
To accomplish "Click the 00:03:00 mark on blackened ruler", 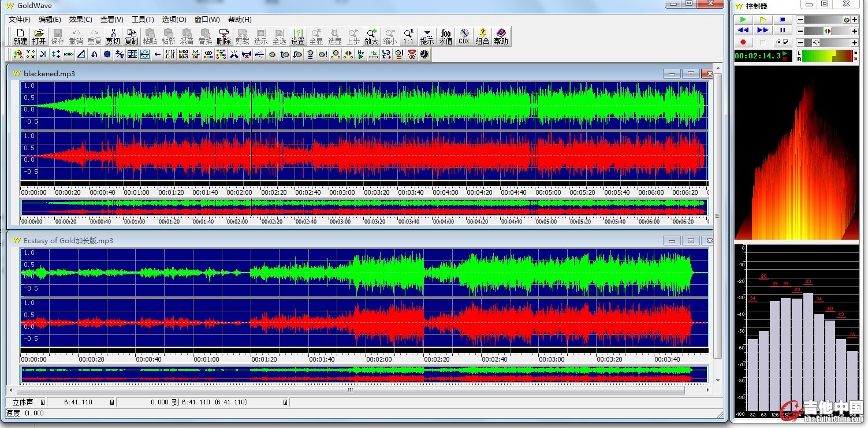I will pyautogui.click(x=342, y=192).
